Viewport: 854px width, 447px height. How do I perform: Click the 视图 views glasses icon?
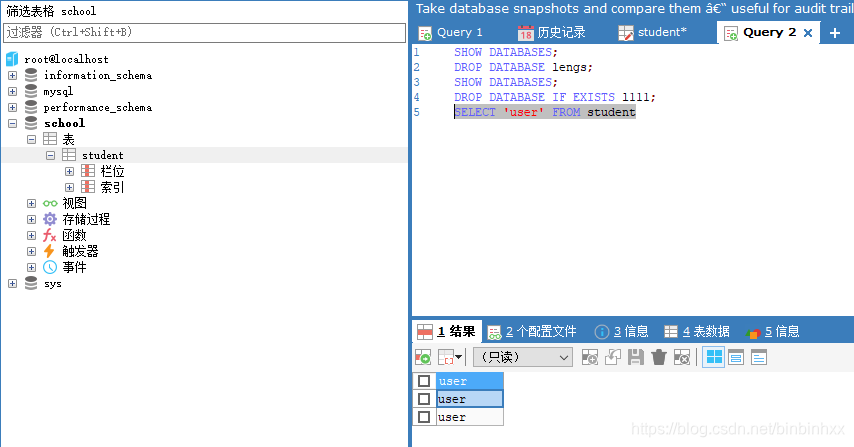pyautogui.click(x=50, y=203)
